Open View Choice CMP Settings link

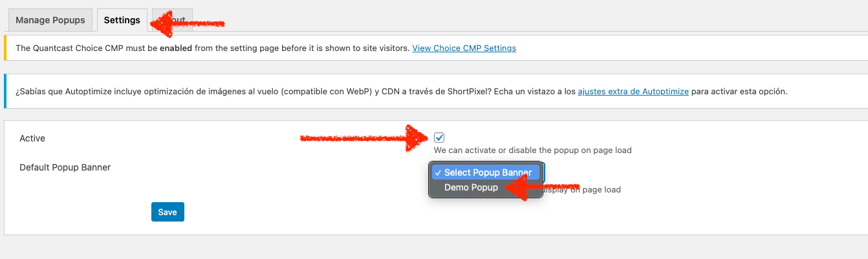tap(464, 48)
